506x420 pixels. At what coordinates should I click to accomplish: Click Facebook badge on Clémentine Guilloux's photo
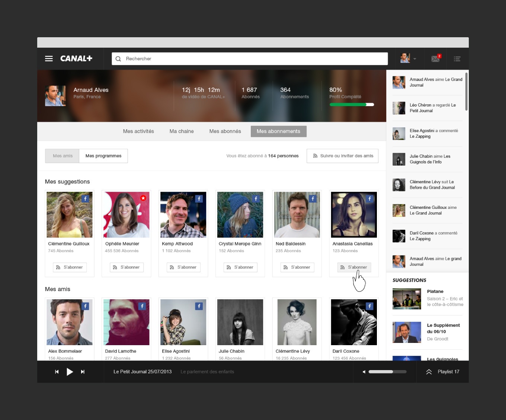[86, 199]
